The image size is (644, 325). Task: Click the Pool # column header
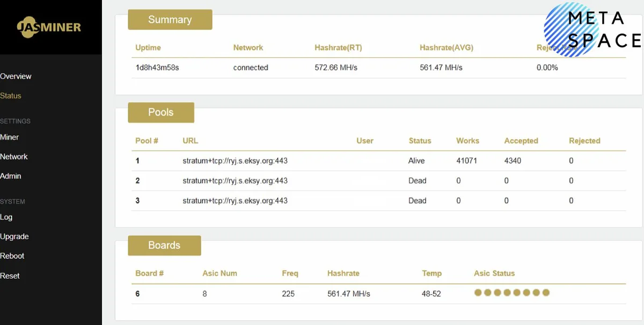tap(147, 141)
